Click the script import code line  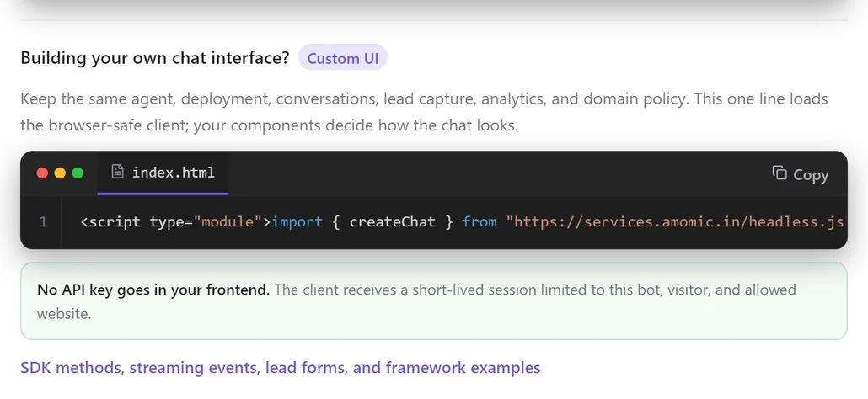tap(463, 222)
